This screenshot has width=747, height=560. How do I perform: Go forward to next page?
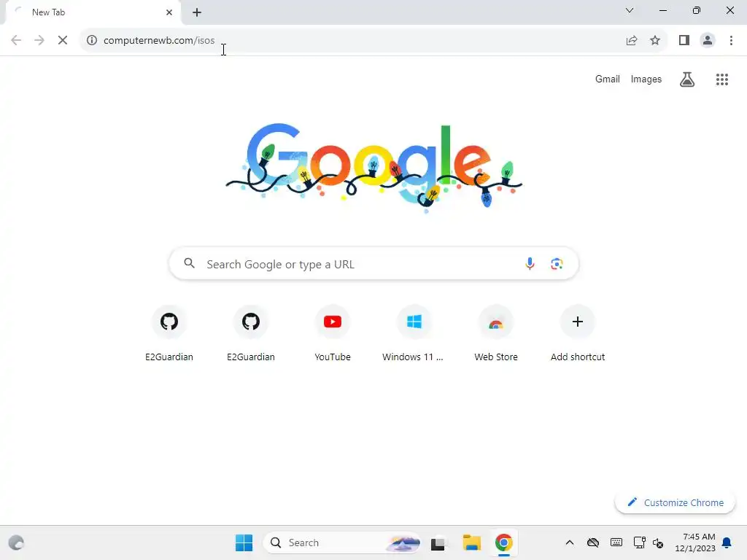[x=39, y=41]
